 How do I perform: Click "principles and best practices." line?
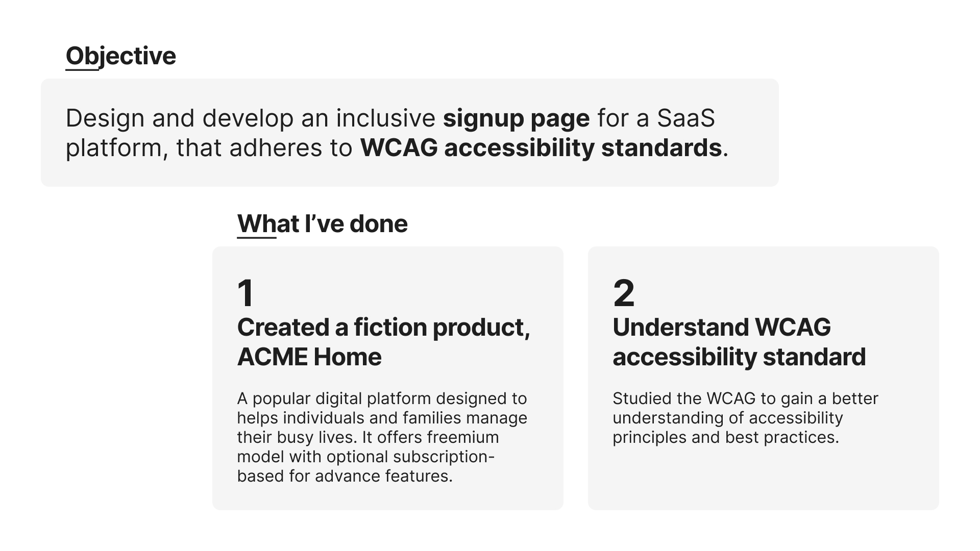click(x=725, y=437)
